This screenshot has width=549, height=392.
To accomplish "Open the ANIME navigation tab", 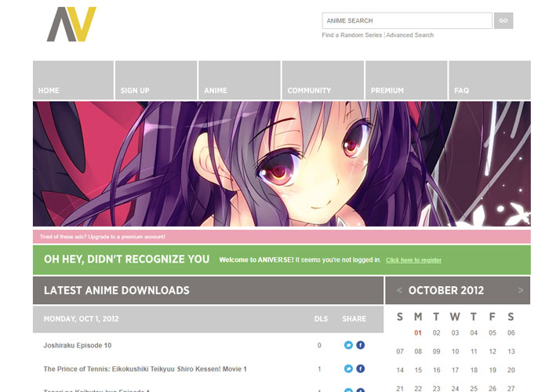I will coord(239,80).
